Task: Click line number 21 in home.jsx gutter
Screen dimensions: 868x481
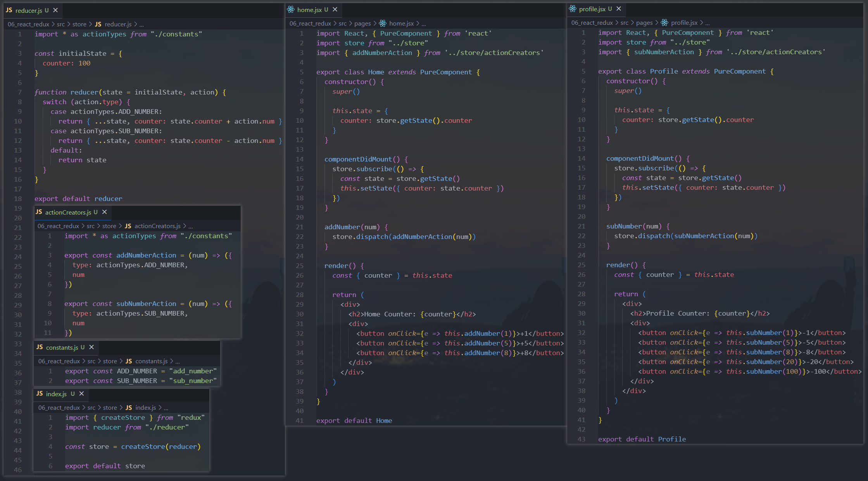Action: pyautogui.click(x=300, y=227)
